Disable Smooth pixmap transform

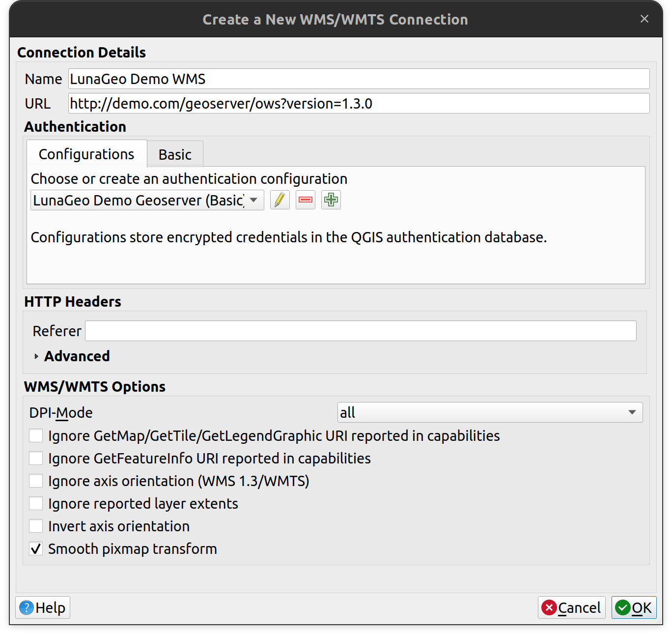pos(36,549)
